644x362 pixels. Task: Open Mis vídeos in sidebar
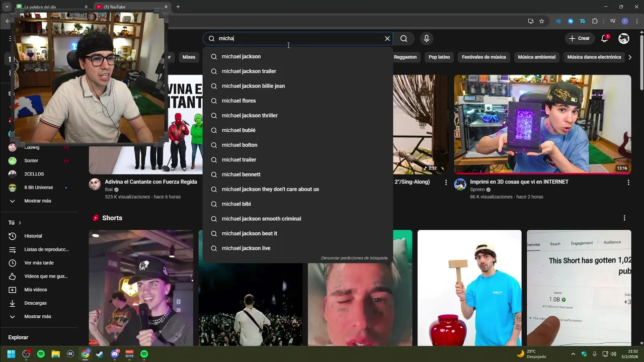click(x=39, y=290)
